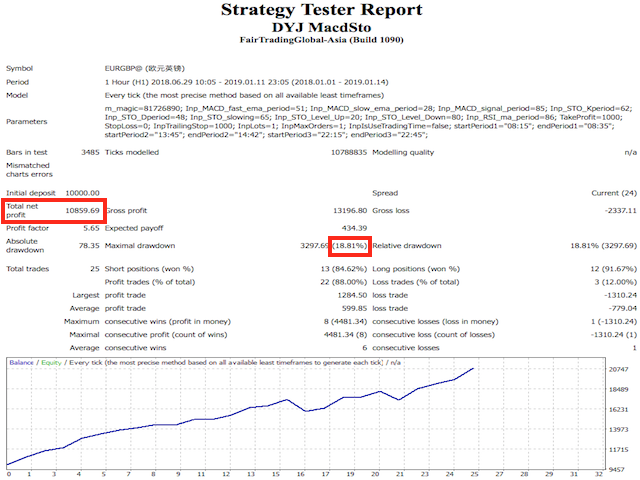This screenshot has width=640, height=480.
Task: Select the 'DYJ MacdSto' heading
Action: (322, 28)
